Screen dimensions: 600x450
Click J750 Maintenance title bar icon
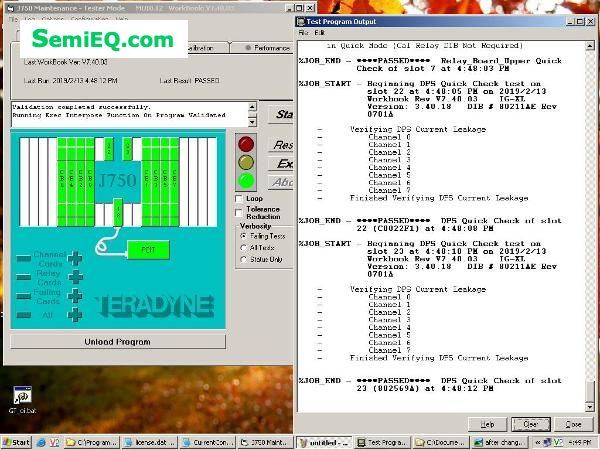click(10, 8)
